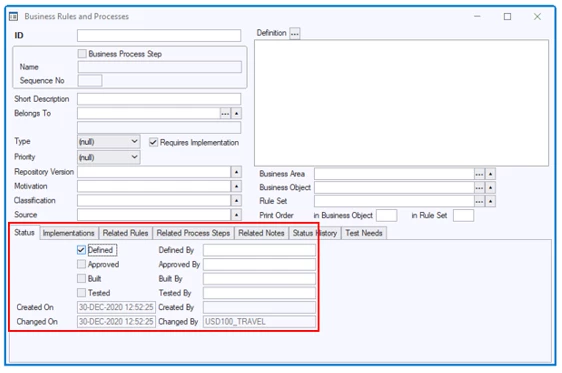Click the Built By field
The image size is (562, 373).
pos(259,279)
